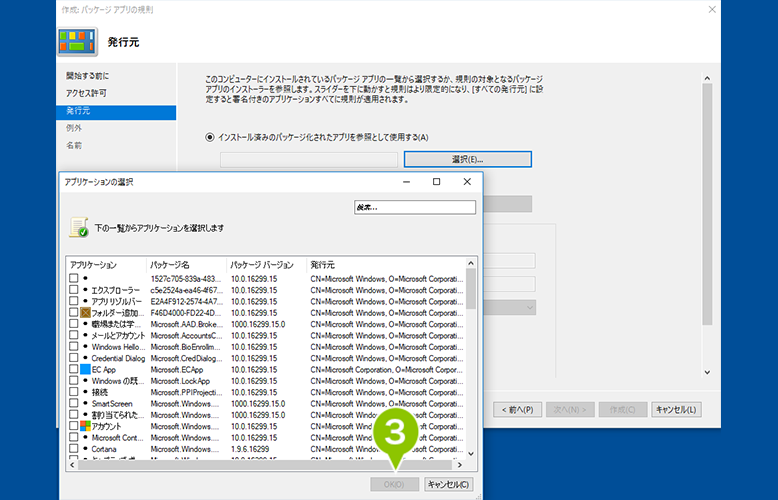
Task: Open the 例外 wizard step
Action: click(x=73, y=128)
